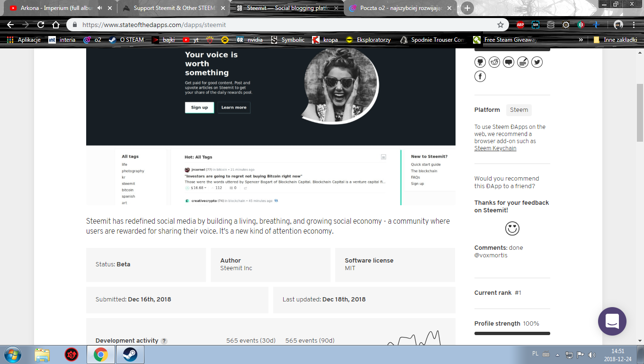Click the Steem platform tag
The image size is (644, 364).
519,110
